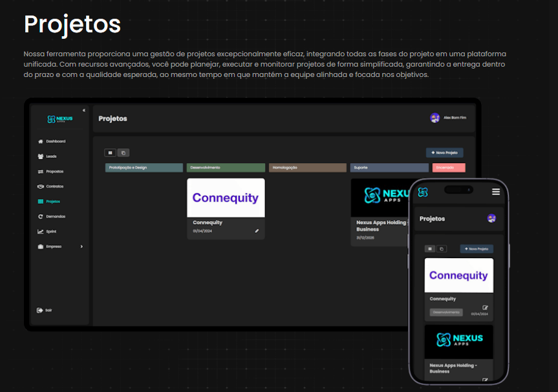
Task: Select Demandas in the sidebar
Action: [53, 216]
